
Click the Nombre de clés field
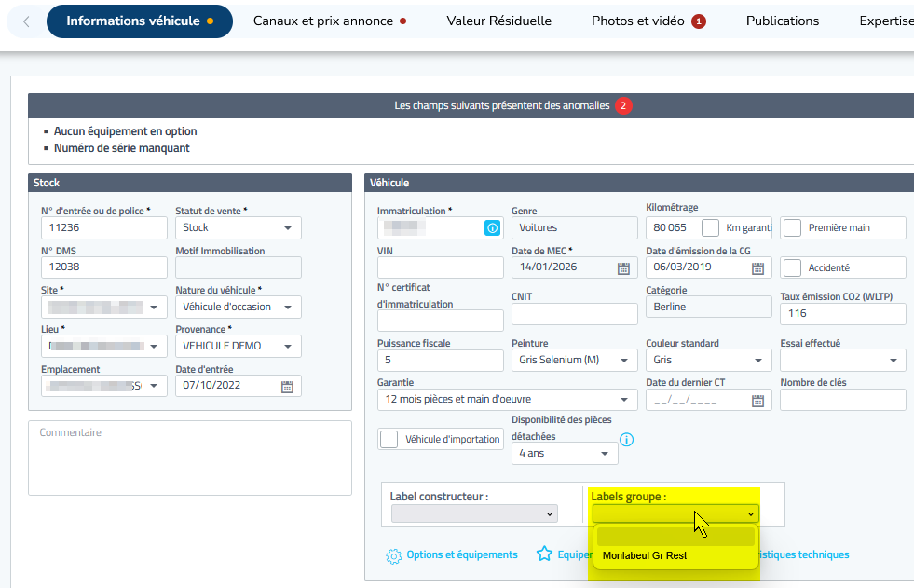843,400
